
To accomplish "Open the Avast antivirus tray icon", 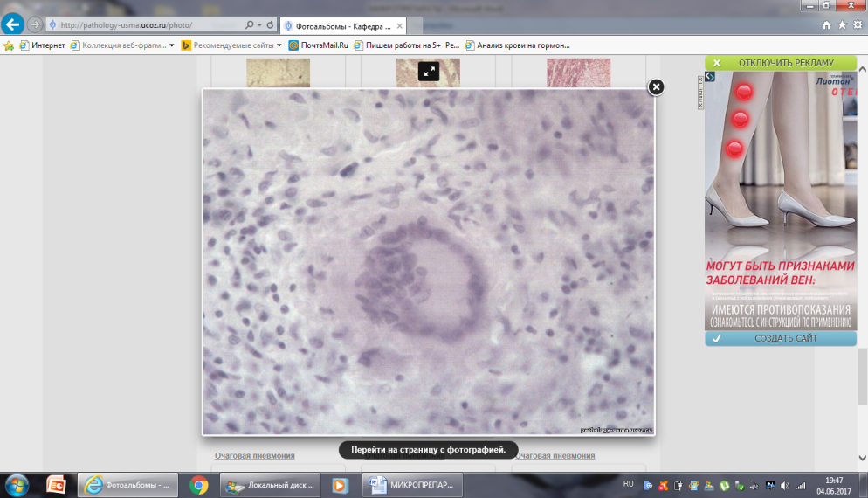I will click(x=663, y=486).
